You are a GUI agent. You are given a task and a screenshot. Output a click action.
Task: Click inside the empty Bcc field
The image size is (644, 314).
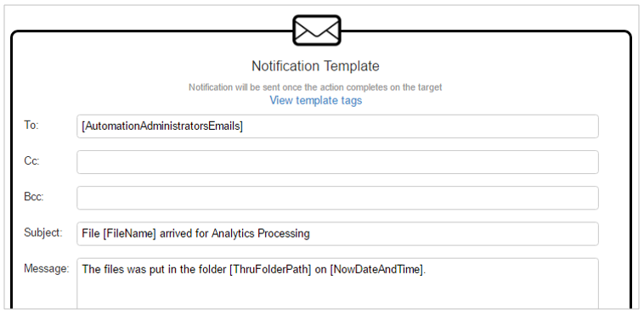[337, 198]
